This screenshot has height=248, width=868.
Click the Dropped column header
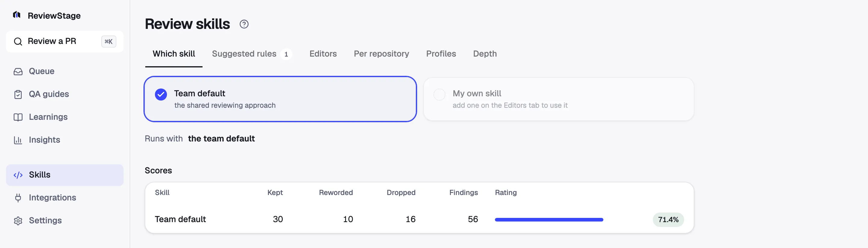[401, 193]
